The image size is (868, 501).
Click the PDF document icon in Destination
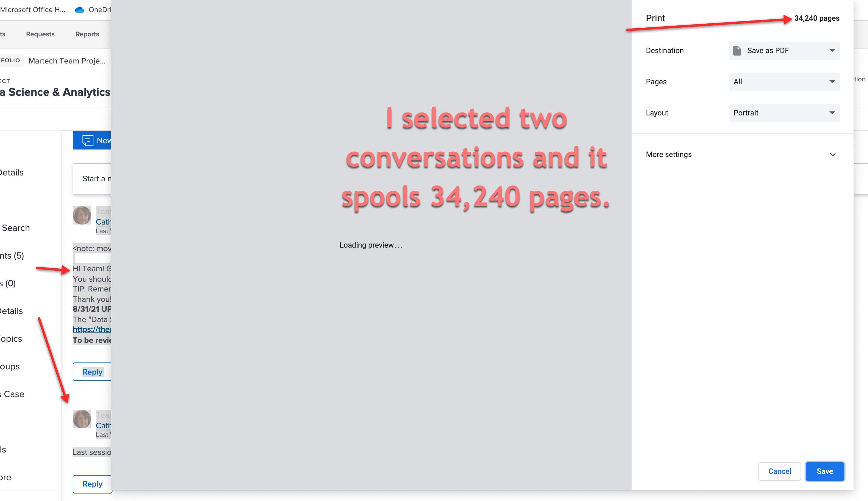(x=737, y=51)
